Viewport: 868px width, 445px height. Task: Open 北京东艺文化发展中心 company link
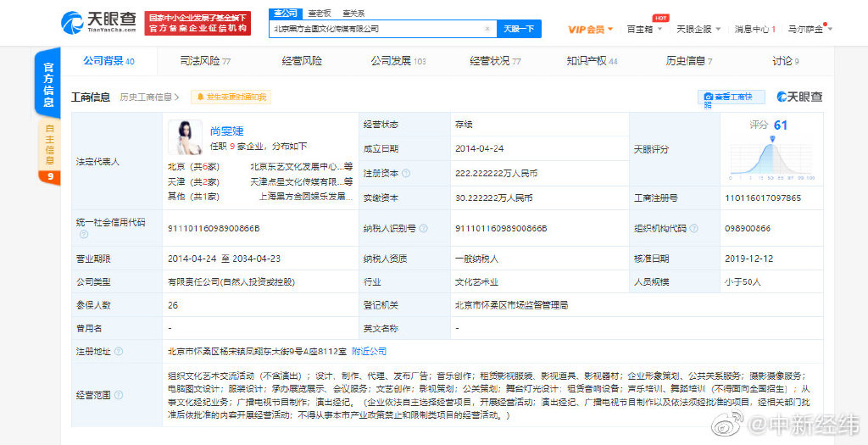pos(301,166)
